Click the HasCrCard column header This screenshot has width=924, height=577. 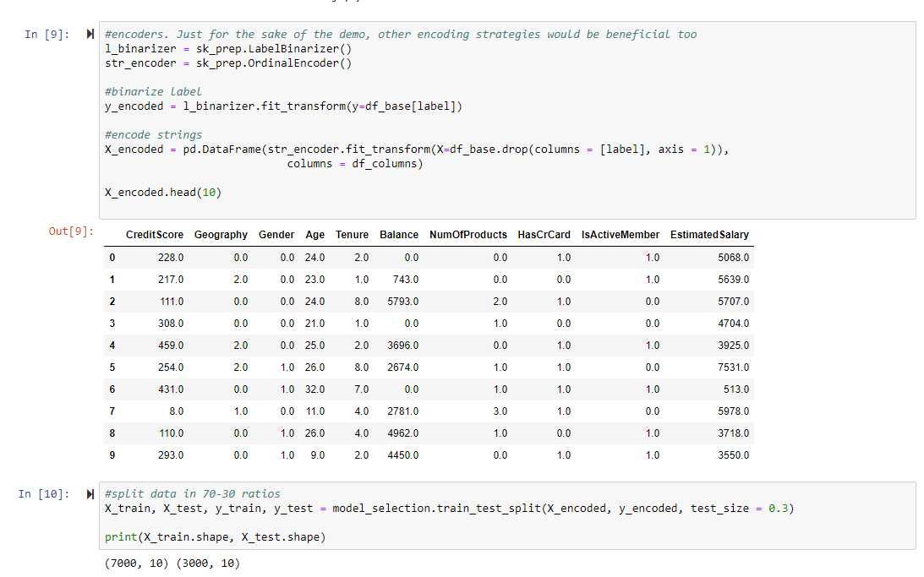click(544, 235)
